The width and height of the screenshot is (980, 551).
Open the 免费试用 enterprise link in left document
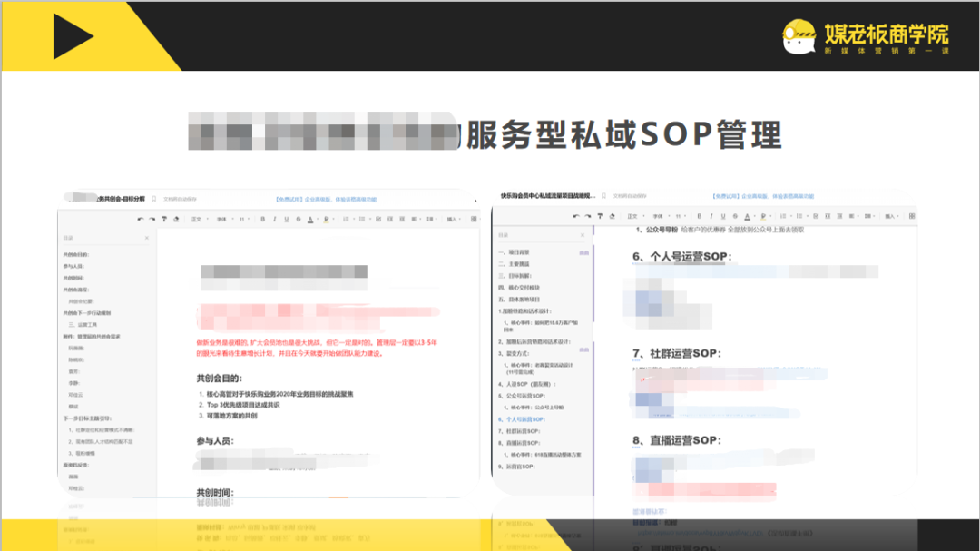click(x=326, y=199)
